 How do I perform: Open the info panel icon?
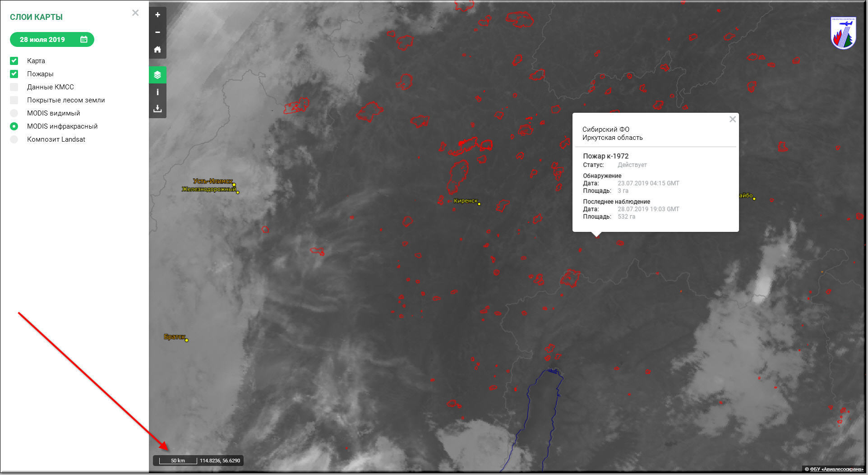157,92
